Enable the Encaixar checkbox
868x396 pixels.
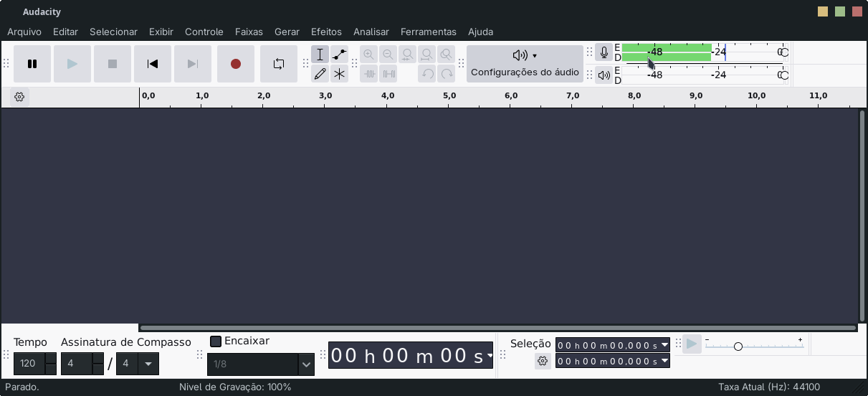coord(216,341)
